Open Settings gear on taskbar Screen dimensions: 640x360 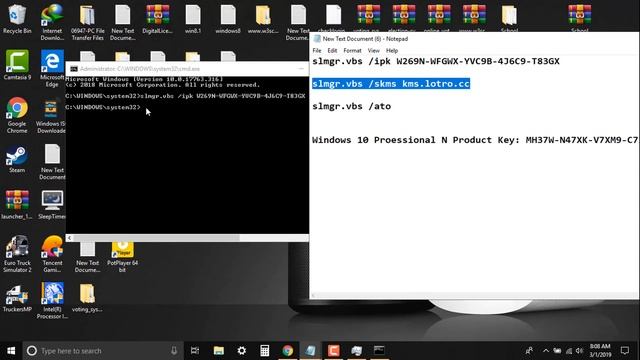pos(242,350)
